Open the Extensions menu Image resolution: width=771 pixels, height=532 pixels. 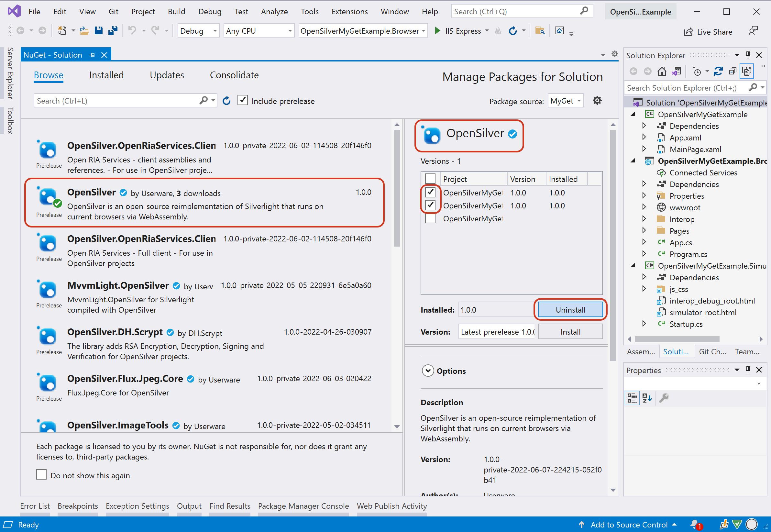coord(349,12)
